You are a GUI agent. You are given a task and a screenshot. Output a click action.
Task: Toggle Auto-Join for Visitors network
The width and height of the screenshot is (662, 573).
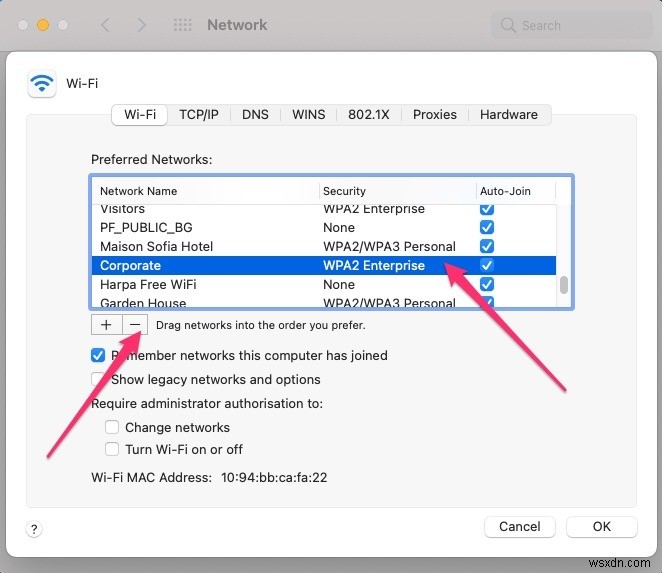[487, 209]
